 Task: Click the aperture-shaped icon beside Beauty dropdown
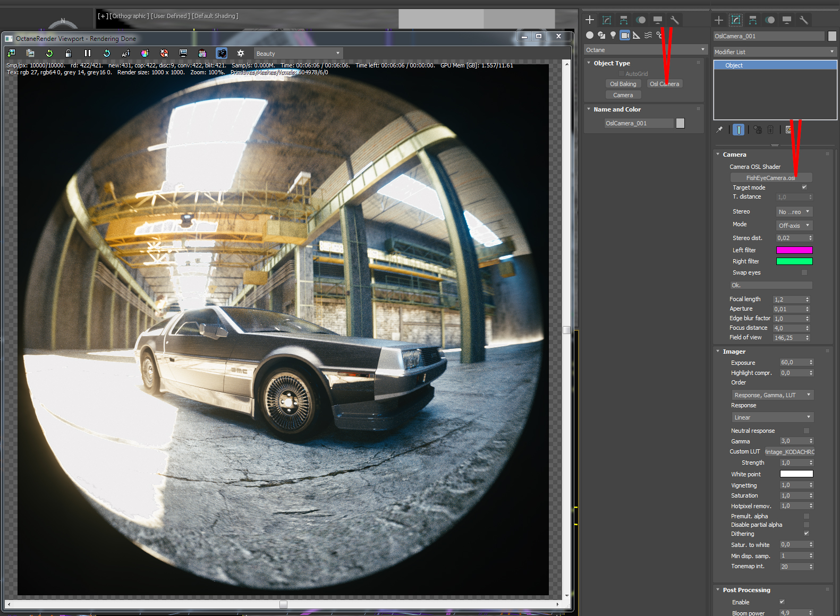[x=241, y=53]
